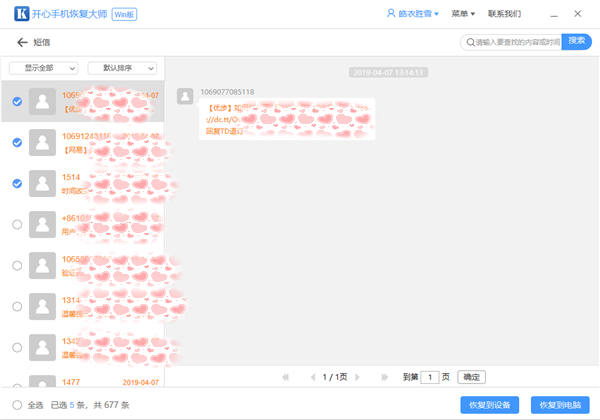Uncheck the message starting with 1514

(17, 183)
